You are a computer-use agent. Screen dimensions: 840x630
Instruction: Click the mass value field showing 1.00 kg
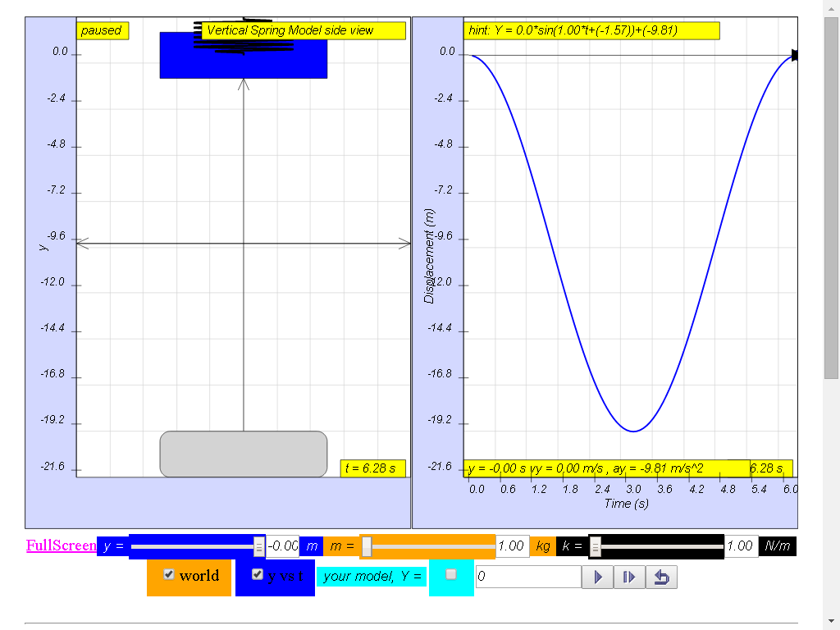click(513, 546)
